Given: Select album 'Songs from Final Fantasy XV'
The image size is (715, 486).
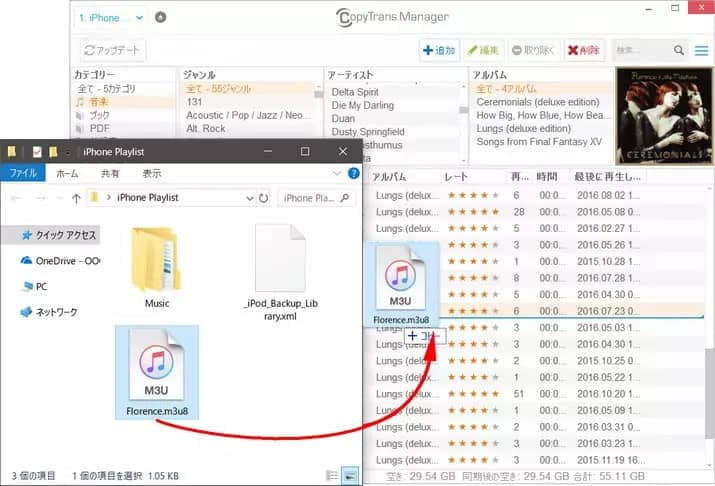Looking at the screenshot, I should (x=539, y=141).
